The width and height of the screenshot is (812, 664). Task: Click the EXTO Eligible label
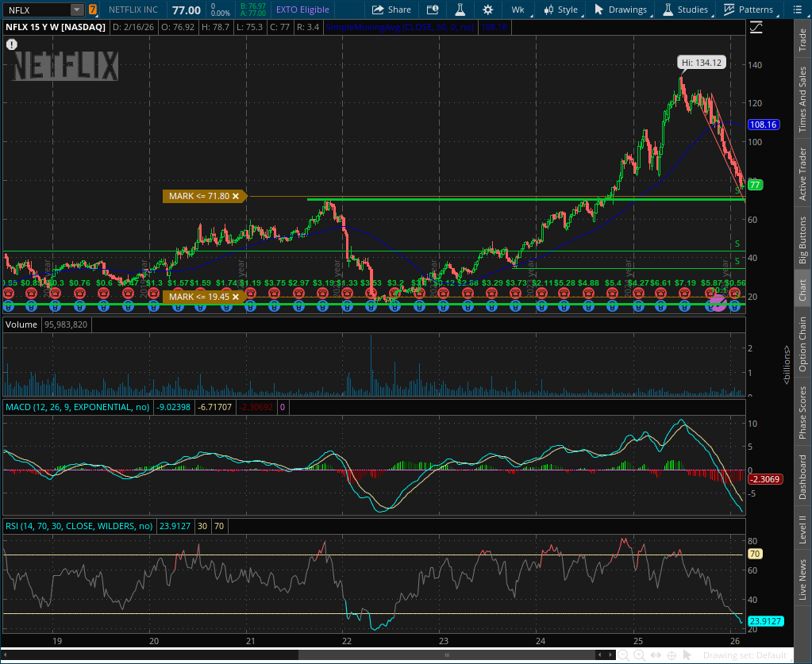pyautogui.click(x=303, y=10)
